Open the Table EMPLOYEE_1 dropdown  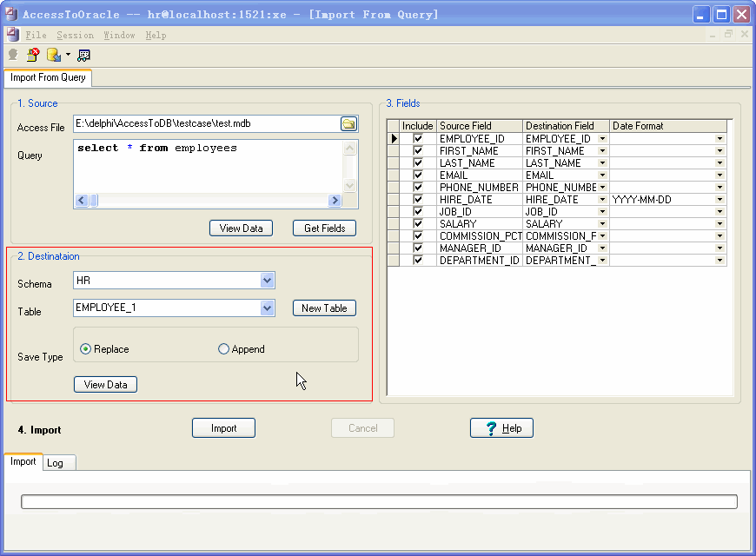tap(267, 308)
